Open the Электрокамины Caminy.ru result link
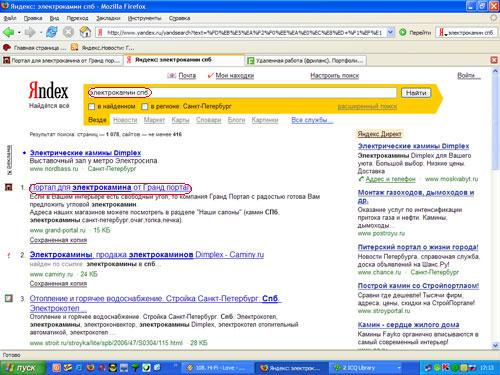The image size is (500, 375). tap(147, 255)
